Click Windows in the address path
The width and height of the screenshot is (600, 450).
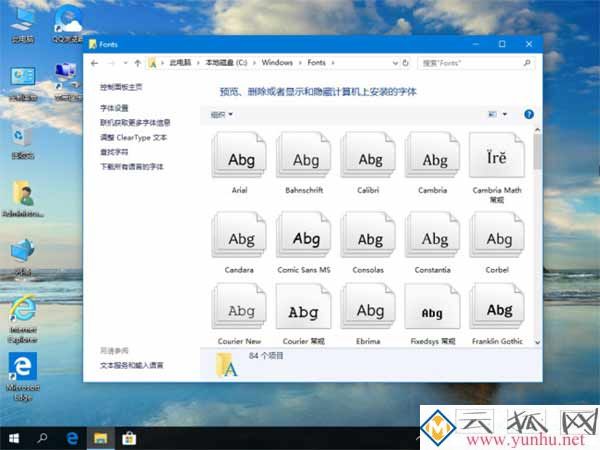(277, 63)
